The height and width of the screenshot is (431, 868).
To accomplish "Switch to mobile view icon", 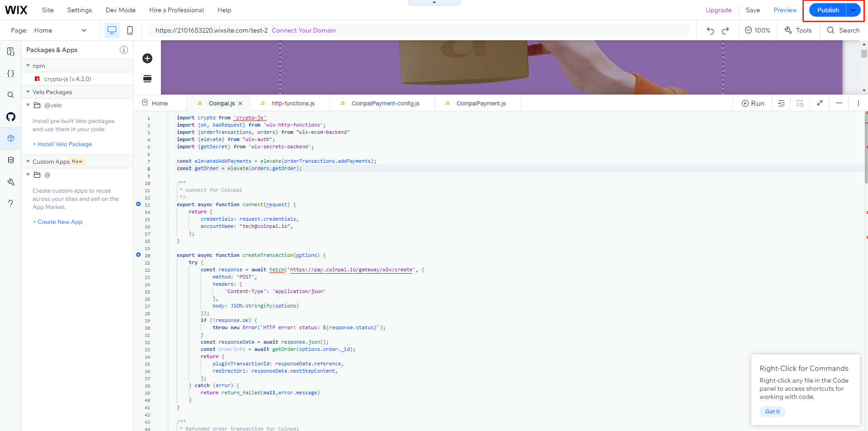I will click(x=130, y=30).
